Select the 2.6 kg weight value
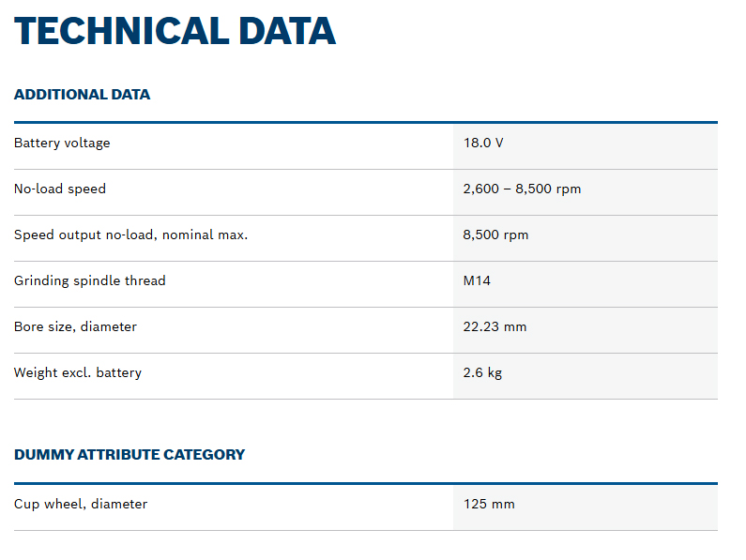 (x=482, y=373)
